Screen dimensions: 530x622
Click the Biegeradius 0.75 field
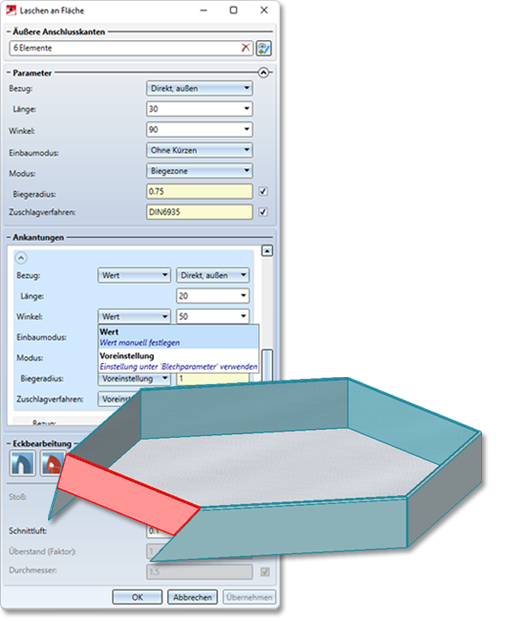[199, 192]
